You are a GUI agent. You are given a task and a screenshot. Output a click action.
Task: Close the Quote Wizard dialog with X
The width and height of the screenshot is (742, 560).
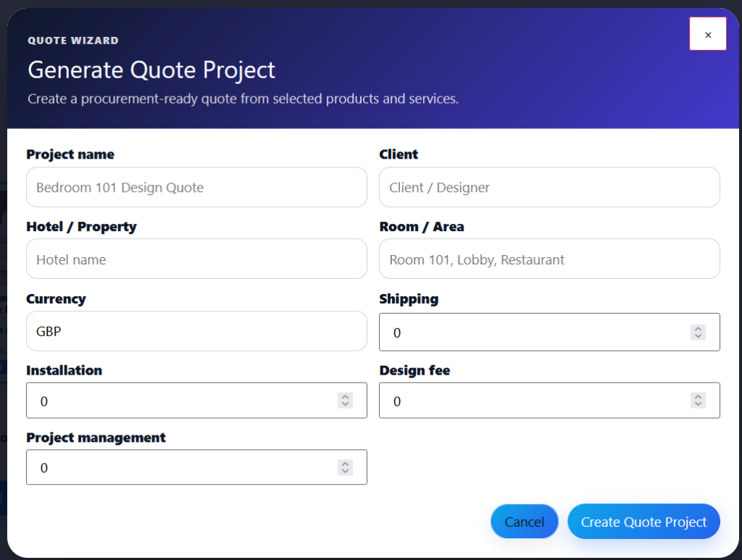pos(707,34)
